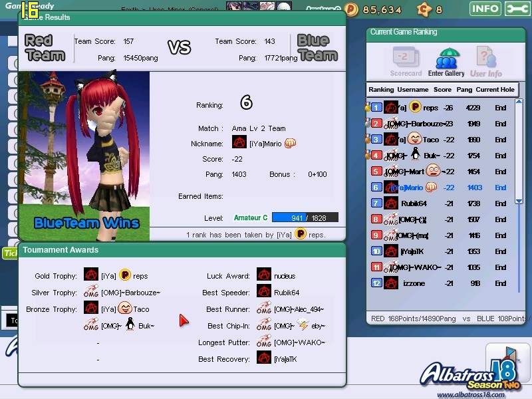This screenshot has height=399, width=532.
Task: Click the Current Hole column header
Action: (495, 90)
